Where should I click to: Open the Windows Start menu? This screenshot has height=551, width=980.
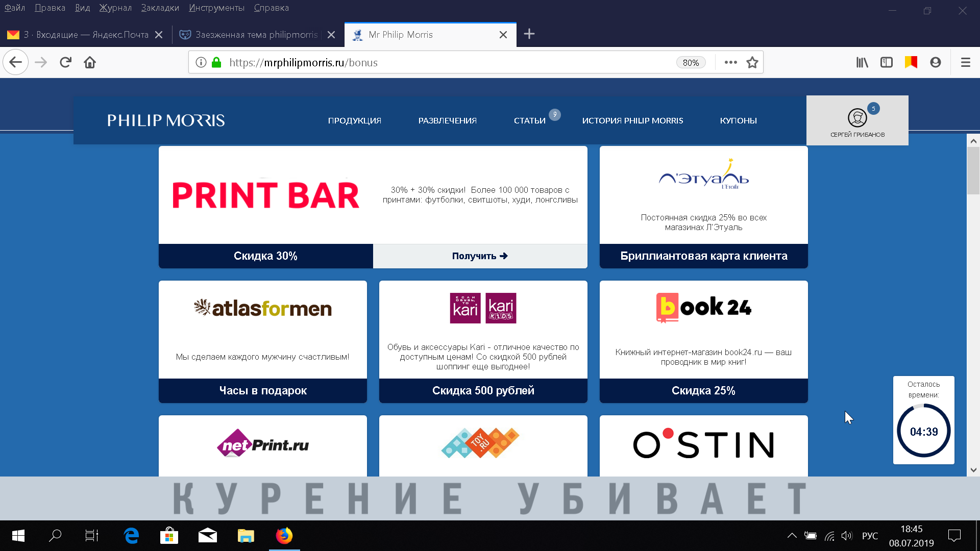[x=18, y=536]
